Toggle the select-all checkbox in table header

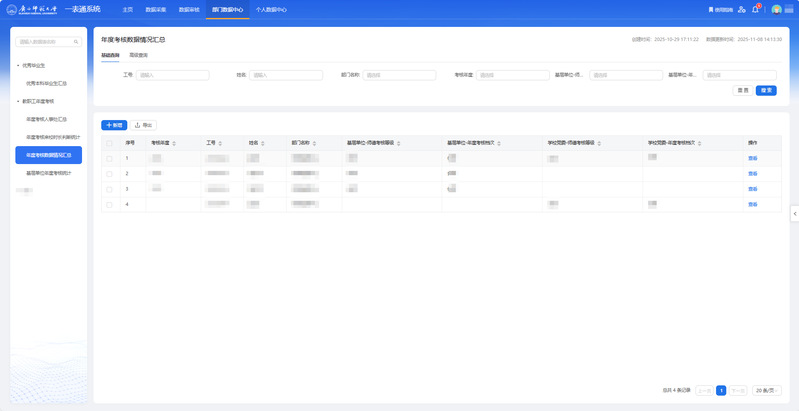coord(109,143)
